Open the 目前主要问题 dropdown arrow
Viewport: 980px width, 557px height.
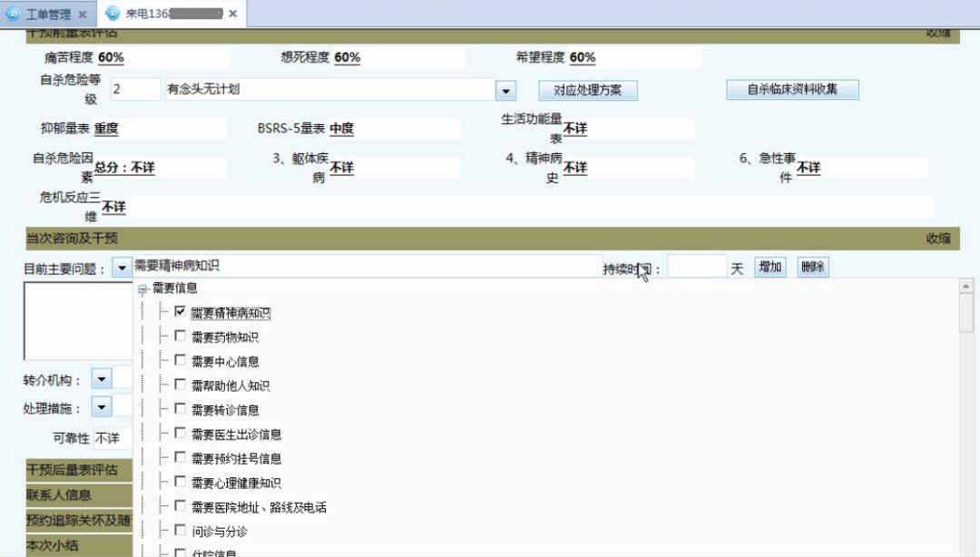122,265
